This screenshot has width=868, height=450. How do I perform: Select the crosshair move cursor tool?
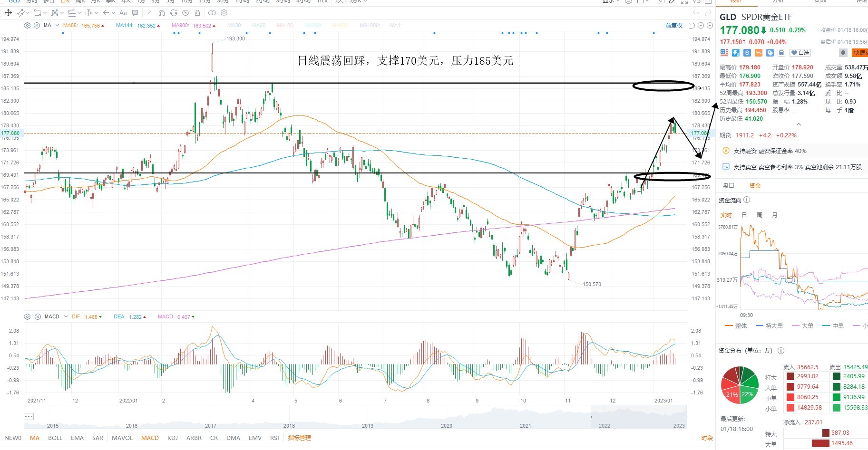click(8, 13)
